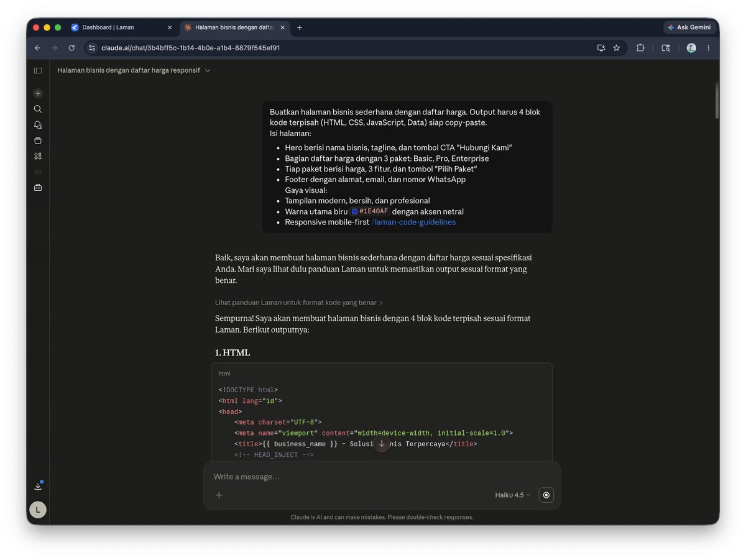View site information icon in address bar

pos(92,48)
